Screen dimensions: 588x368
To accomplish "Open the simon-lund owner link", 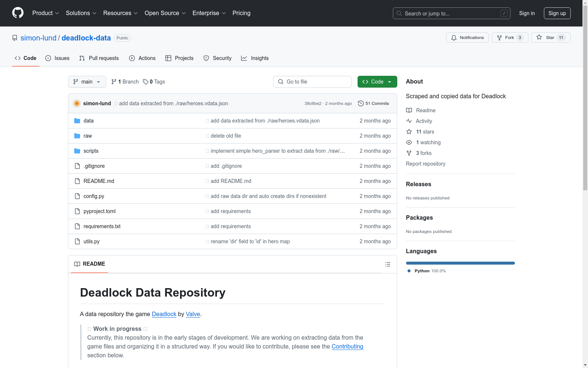I will pos(39,38).
